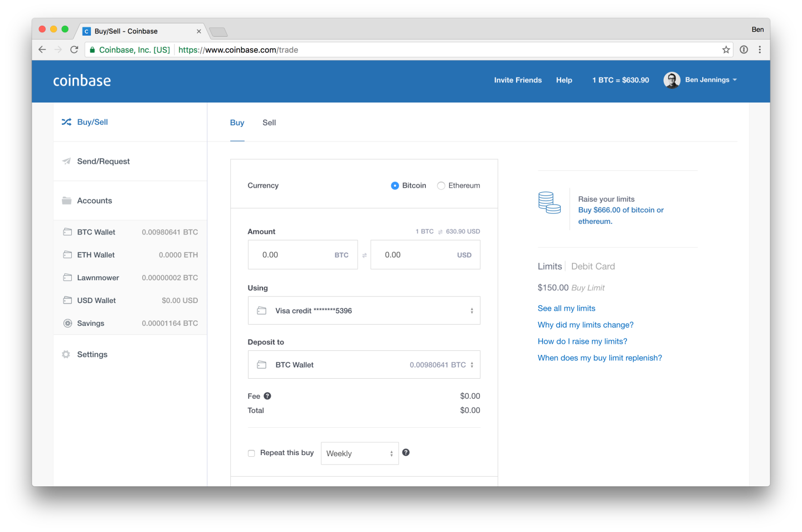This screenshot has height=532, width=802.
Task: Open the Weekly frequency dropdown
Action: (359, 453)
